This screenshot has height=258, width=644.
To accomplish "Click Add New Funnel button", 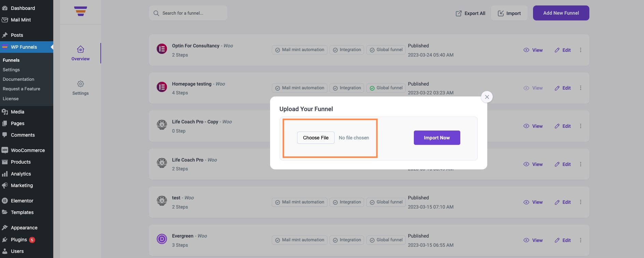I will 561,13.
